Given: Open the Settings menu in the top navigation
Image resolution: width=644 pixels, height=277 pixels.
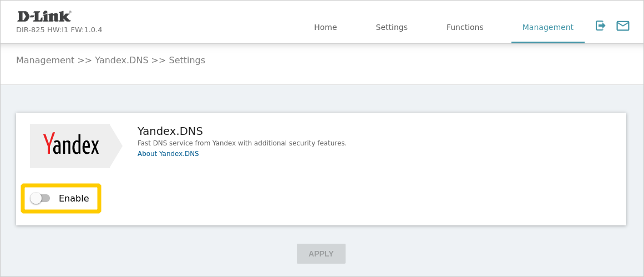Looking at the screenshot, I should click(x=391, y=27).
